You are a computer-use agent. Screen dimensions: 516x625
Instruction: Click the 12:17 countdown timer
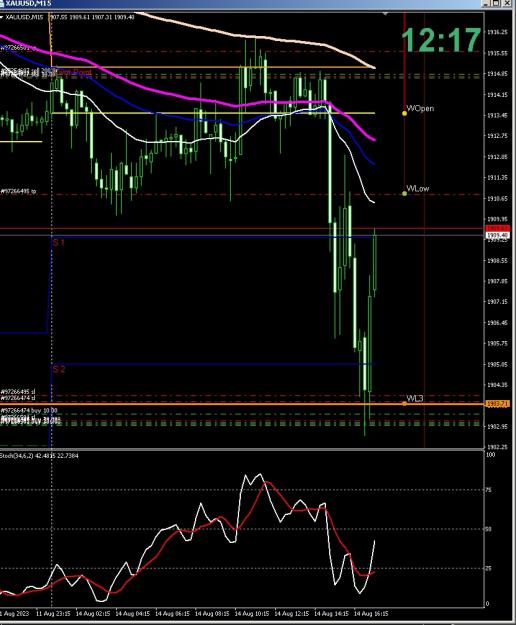441,40
